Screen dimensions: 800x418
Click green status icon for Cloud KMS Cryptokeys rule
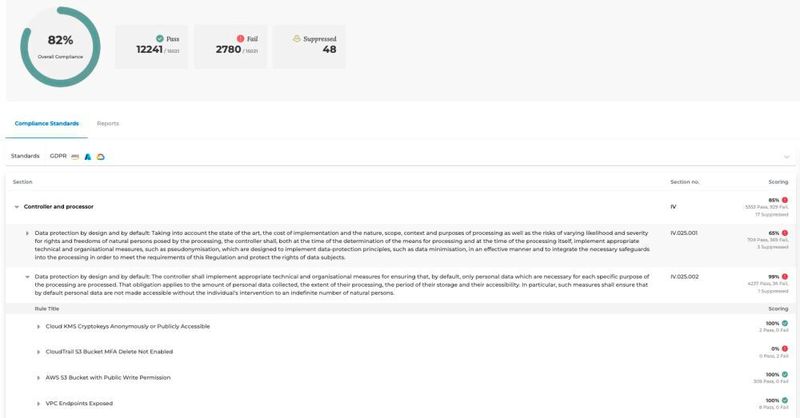(785, 323)
